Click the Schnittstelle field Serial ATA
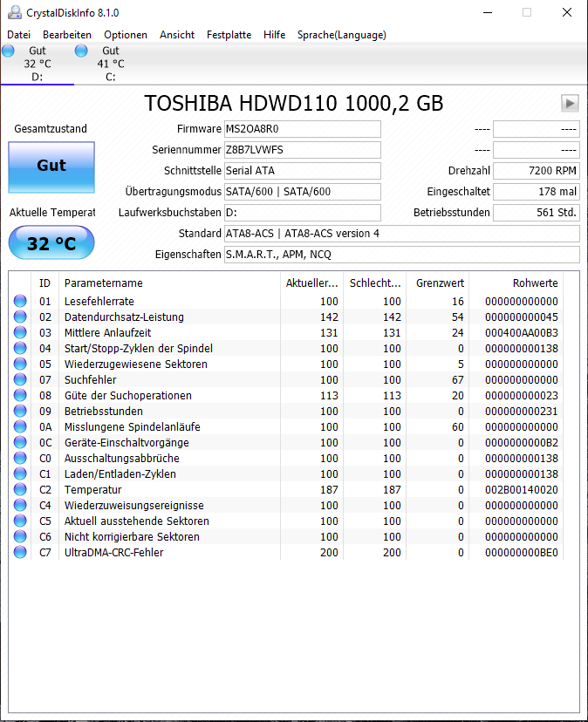Viewport: 588px width, 722px height. coord(303,171)
